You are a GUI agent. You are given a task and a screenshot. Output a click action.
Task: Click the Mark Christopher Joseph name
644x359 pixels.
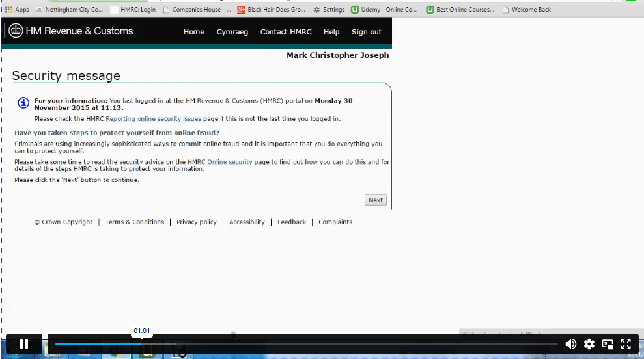click(337, 55)
